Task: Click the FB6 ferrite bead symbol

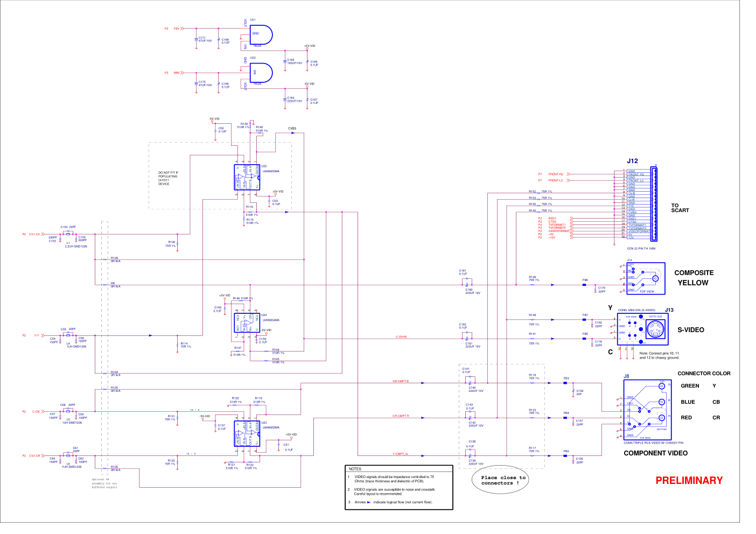Action: (585, 285)
